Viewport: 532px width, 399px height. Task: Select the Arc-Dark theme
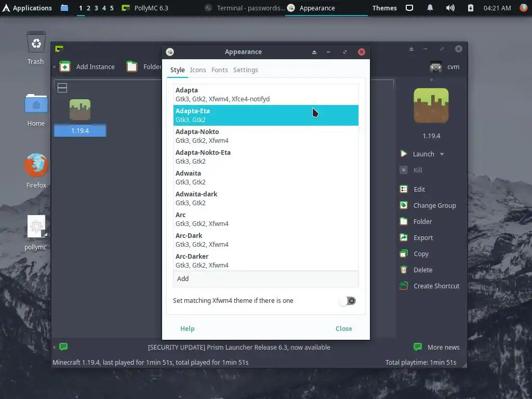click(x=265, y=240)
